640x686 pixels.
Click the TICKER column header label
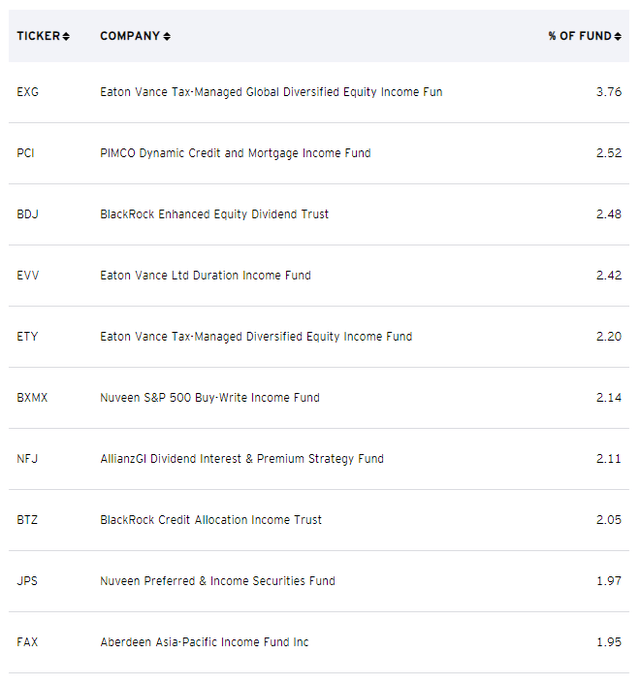pyautogui.click(x=38, y=36)
